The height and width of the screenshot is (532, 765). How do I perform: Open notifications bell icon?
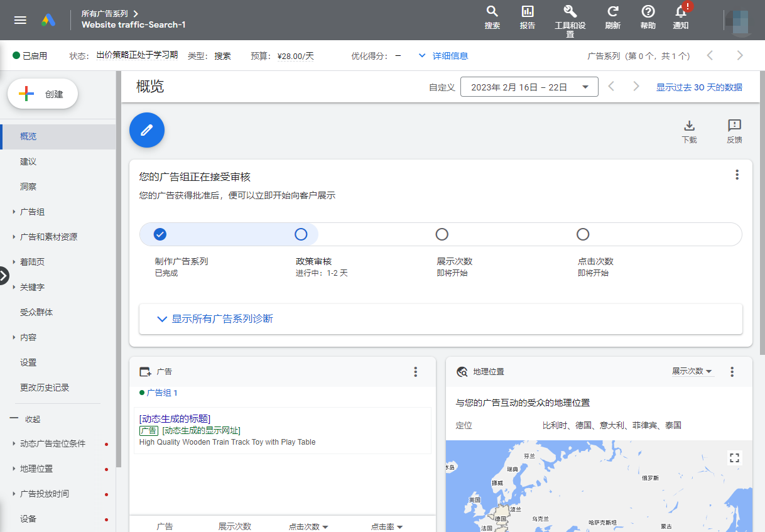(x=680, y=12)
